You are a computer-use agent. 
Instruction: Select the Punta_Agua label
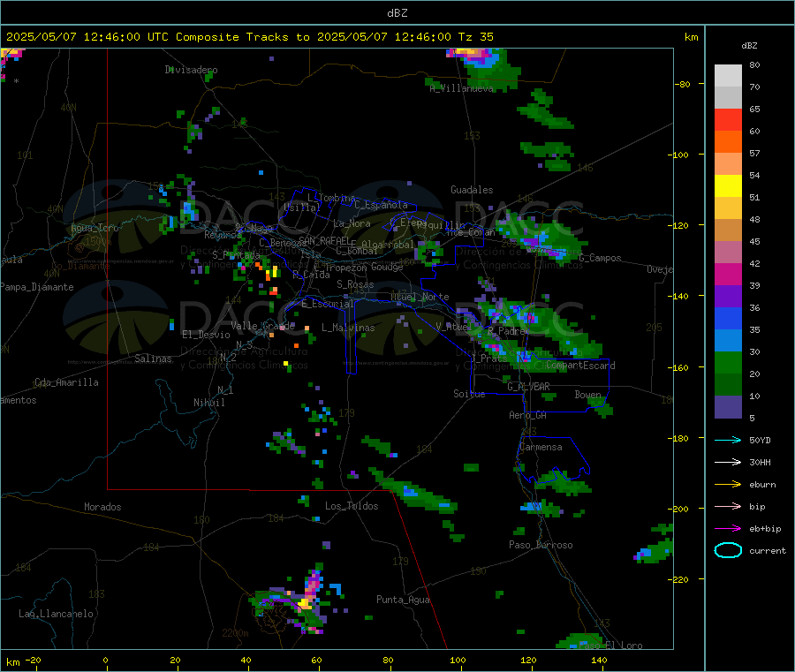pyautogui.click(x=403, y=600)
